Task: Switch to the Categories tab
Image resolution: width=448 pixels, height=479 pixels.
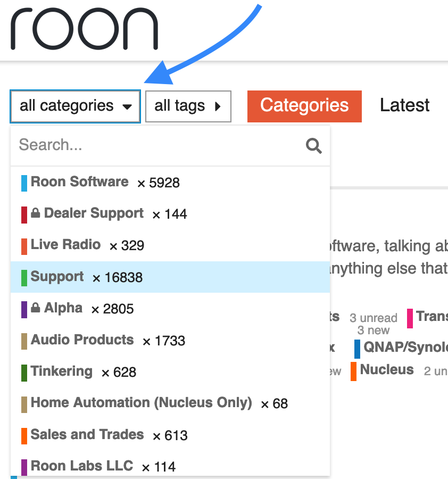Action: coord(304,106)
